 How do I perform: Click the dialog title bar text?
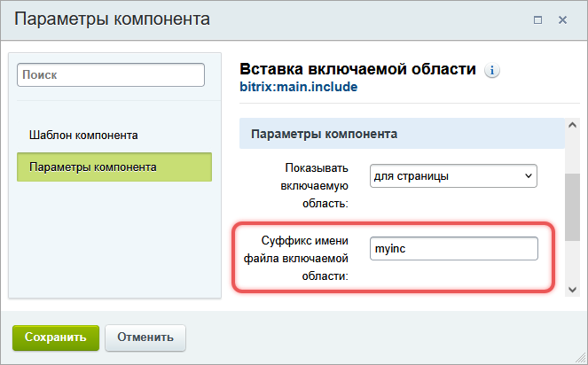113,19
